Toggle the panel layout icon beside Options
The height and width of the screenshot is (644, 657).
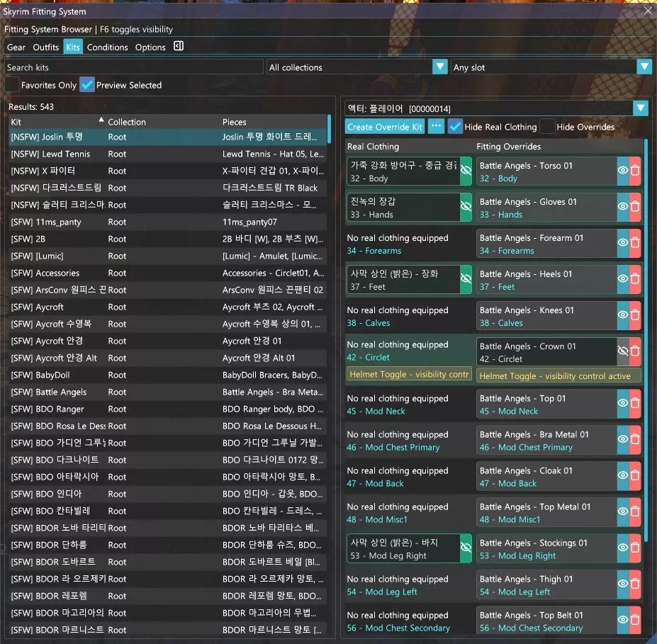coord(179,46)
